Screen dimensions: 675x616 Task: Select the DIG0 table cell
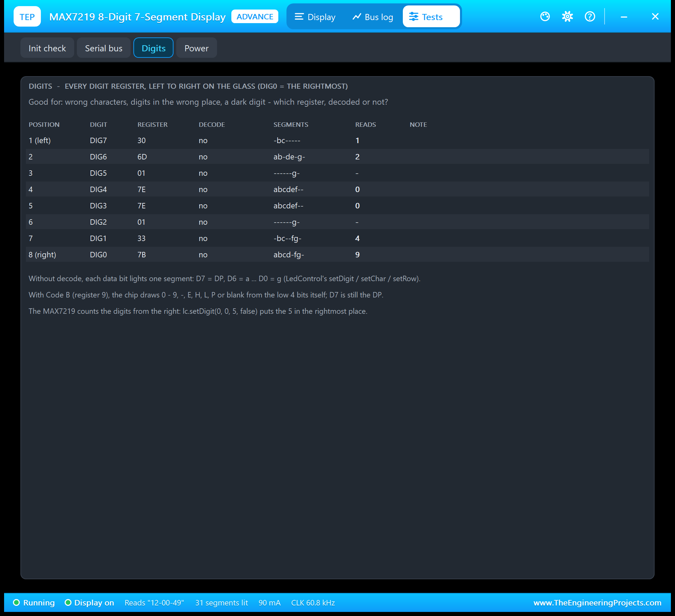(x=98, y=255)
